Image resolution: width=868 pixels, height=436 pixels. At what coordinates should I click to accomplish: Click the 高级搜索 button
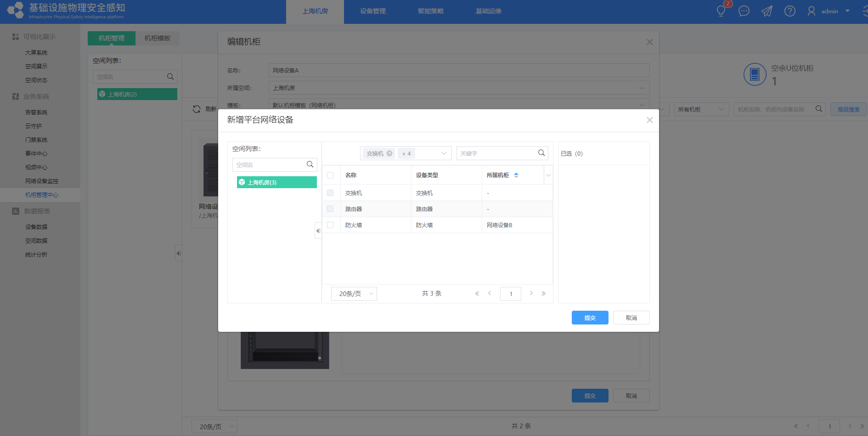[849, 109]
